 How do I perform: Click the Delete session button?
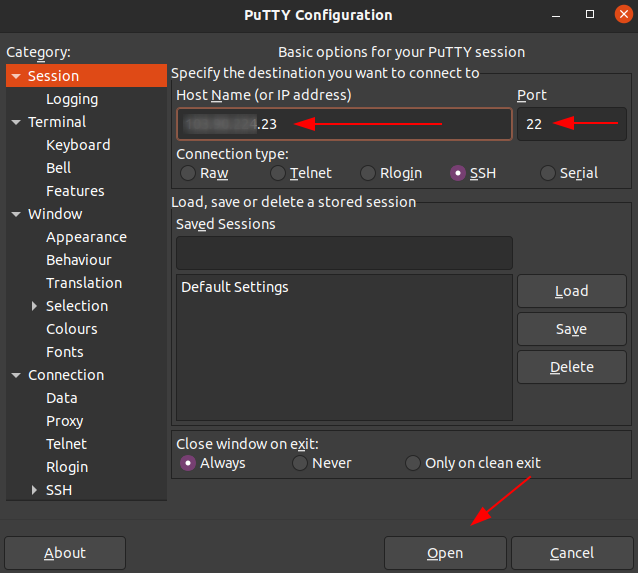572,367
